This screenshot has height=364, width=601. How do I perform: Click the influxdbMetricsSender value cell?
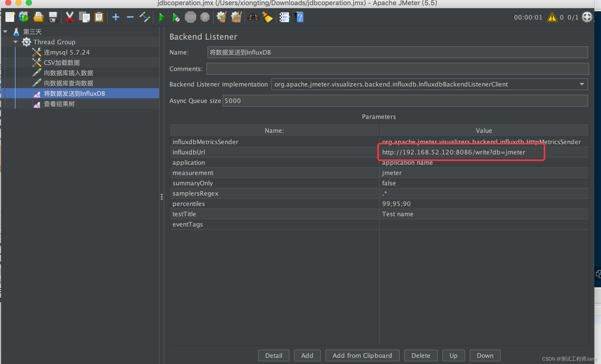(484, 142)
